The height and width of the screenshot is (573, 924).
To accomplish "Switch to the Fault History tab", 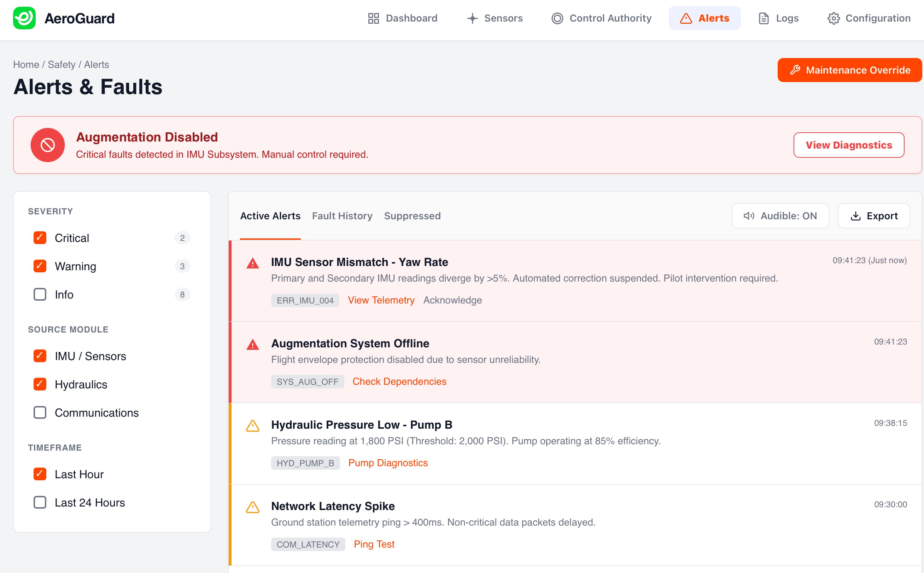I will (x=342, y=216).
